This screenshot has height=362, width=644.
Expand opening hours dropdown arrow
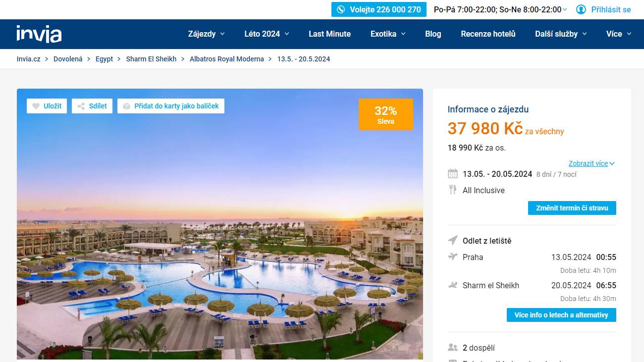565,10
